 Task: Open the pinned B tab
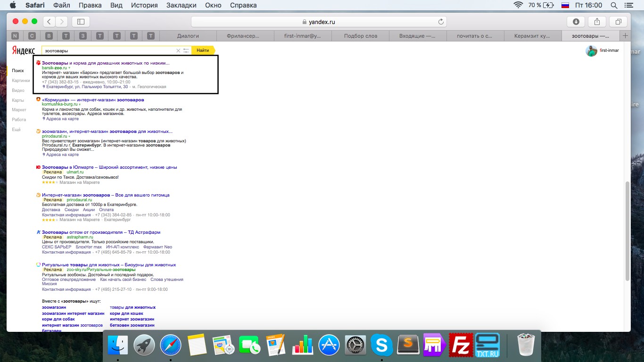pyautogui.click(x=49, y=36)
